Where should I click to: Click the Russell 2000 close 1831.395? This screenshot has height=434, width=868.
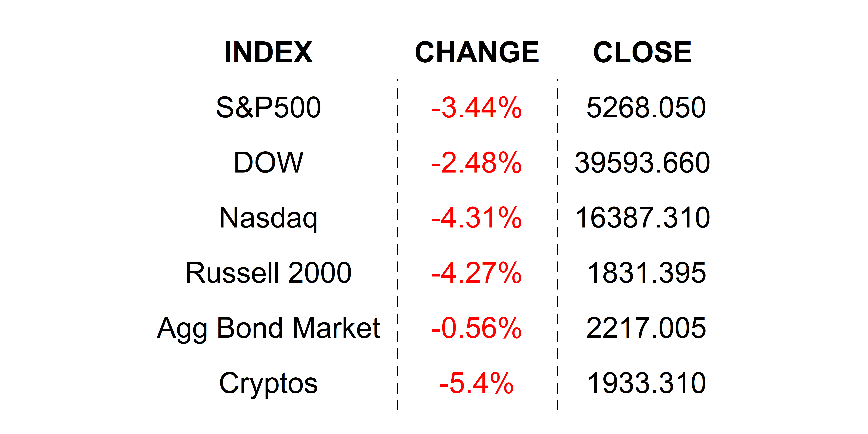tap(646, 273)
